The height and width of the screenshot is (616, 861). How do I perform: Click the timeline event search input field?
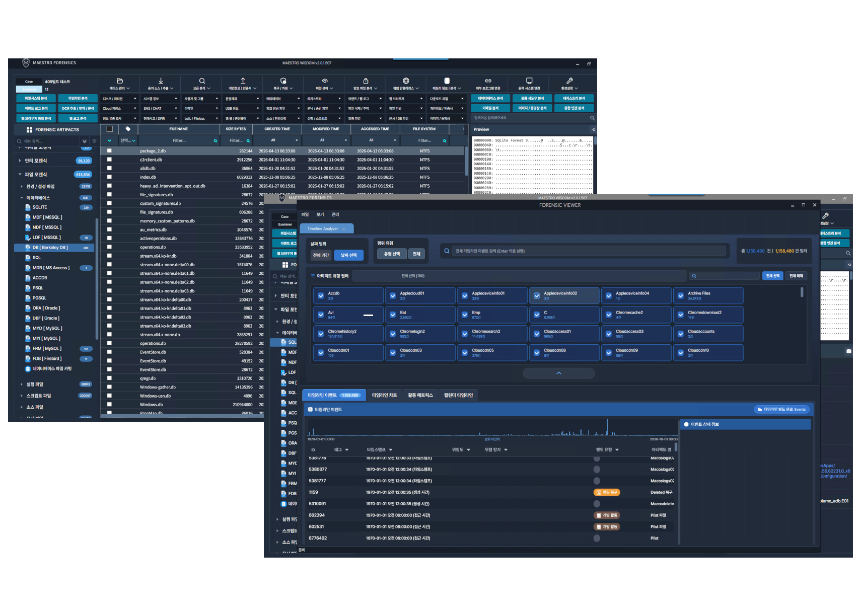pos(589,251)
